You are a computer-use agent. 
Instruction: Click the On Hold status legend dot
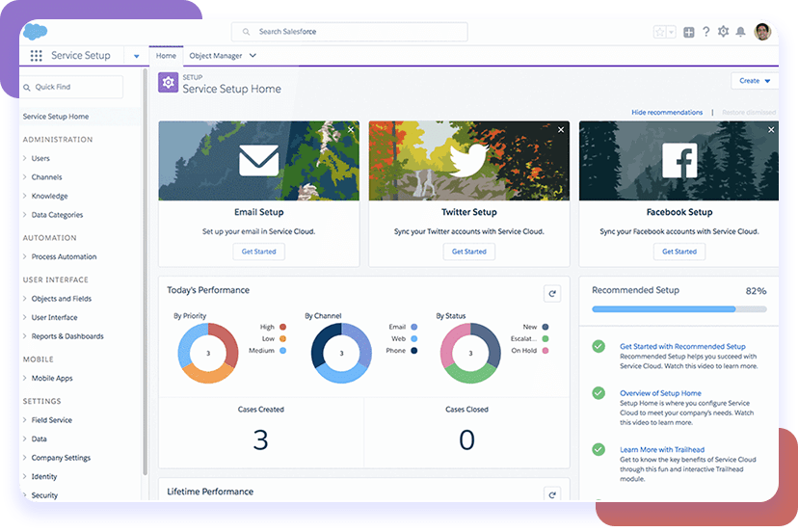click(x=545, y=350)
